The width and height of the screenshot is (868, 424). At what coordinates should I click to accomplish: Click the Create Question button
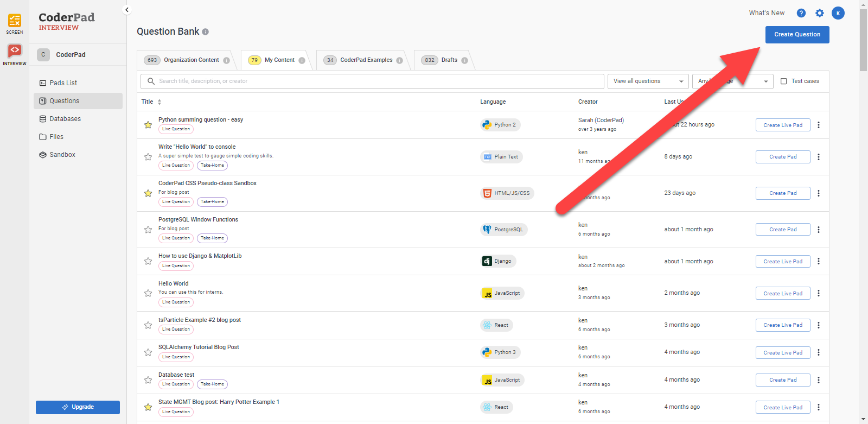pyautogui.click(x=797, y=35)
